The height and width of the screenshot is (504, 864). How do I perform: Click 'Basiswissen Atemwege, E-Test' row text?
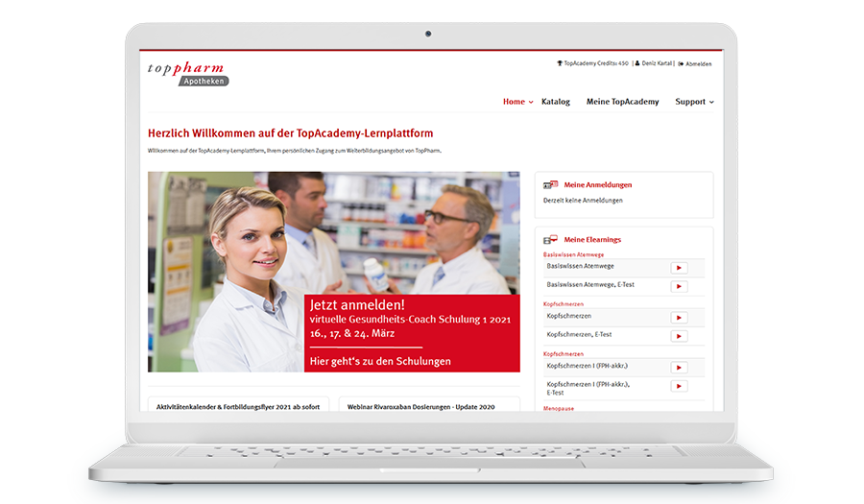pyautogui.click(x=590, y=285)
